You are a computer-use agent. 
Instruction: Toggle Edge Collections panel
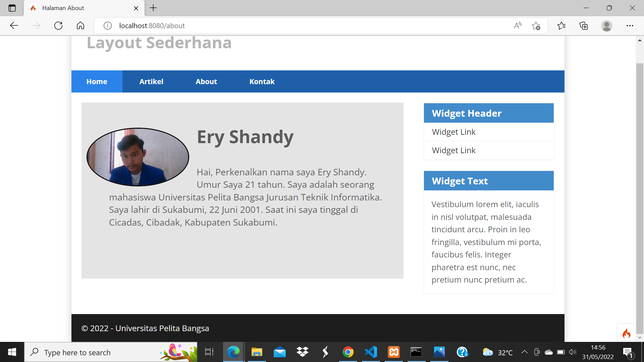pyautogui.click(x=584, y=25)
